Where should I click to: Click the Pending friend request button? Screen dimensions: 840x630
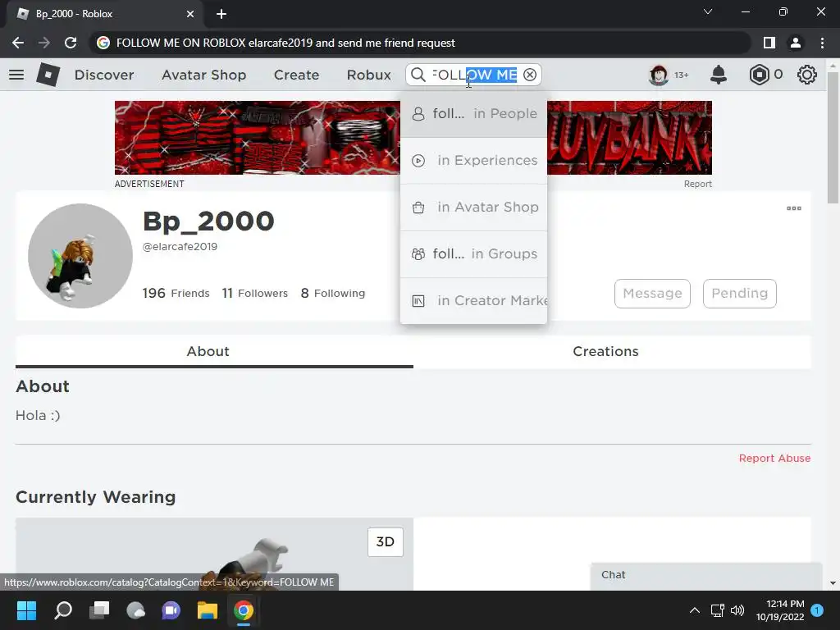(x=740, y=294)
